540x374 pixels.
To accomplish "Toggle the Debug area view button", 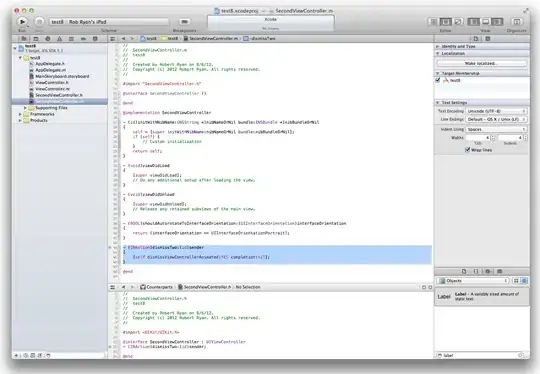I will click(485, 22).
